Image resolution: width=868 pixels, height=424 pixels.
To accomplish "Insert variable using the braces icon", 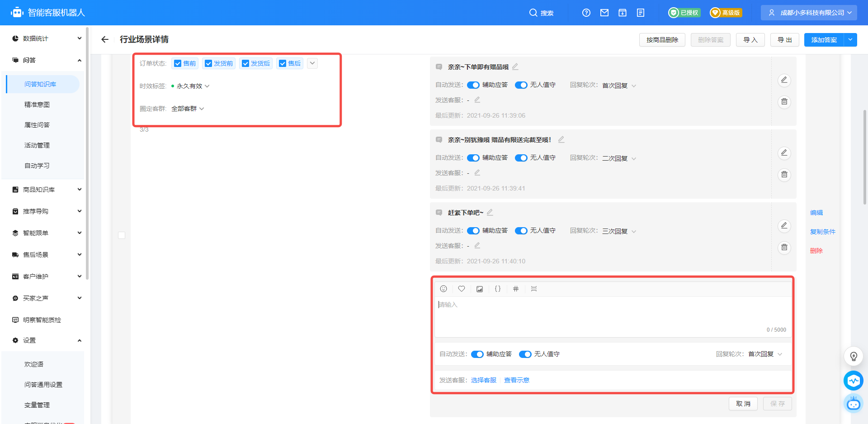I will [x=498, y=289].
